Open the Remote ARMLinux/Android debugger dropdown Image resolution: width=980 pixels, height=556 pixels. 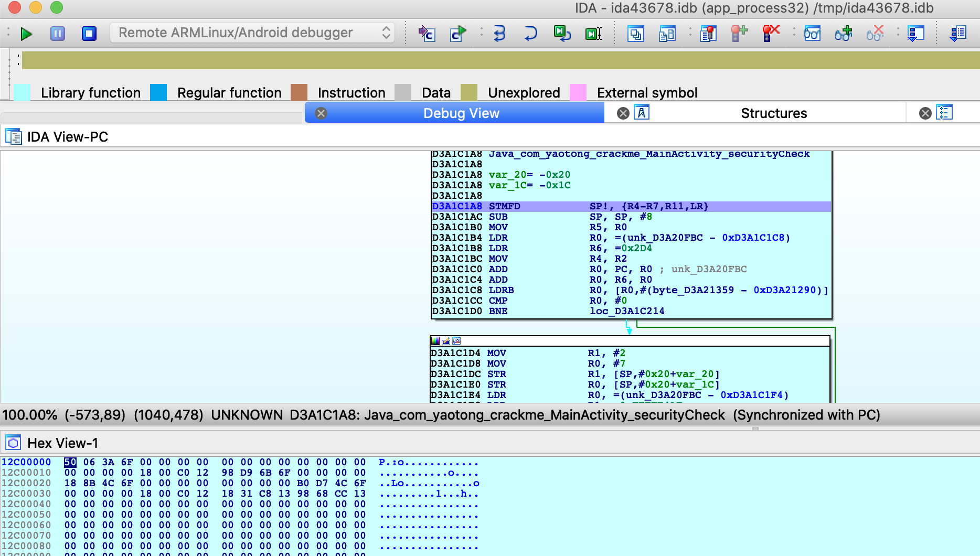click(x=252, y=33)
